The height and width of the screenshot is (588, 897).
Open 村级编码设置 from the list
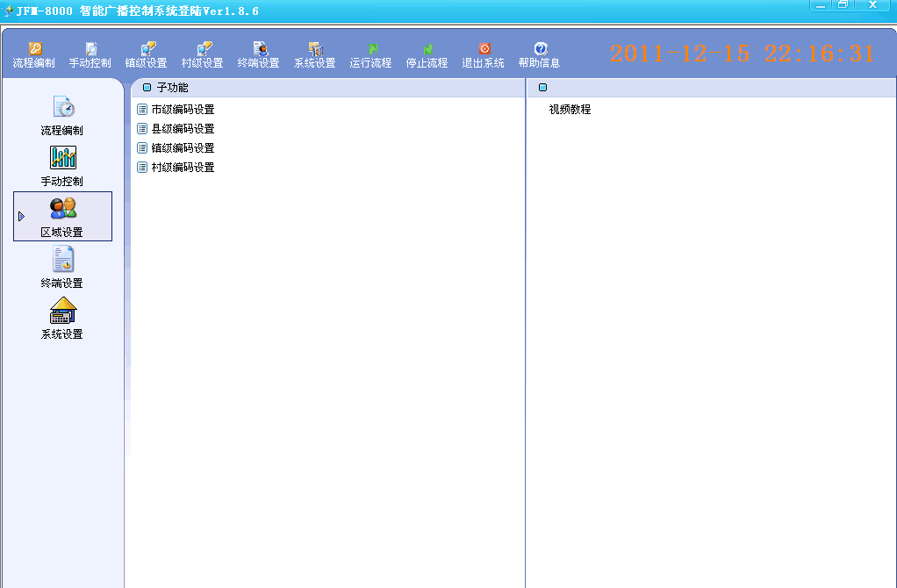183,168
